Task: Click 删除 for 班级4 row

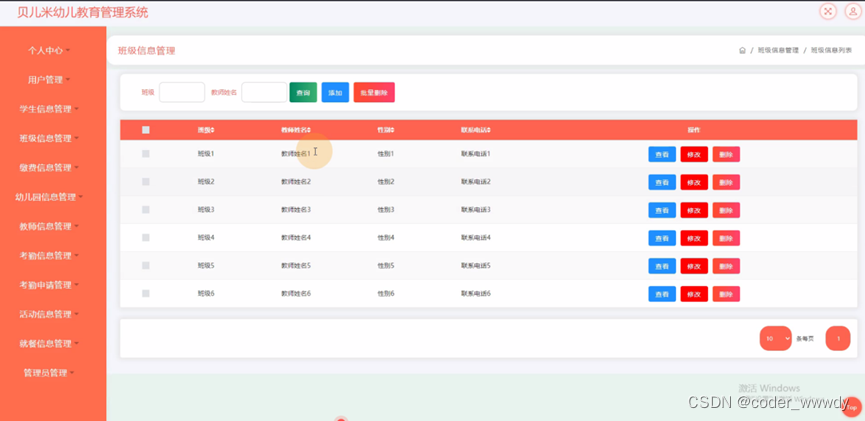Action: [x=726, y=238]
